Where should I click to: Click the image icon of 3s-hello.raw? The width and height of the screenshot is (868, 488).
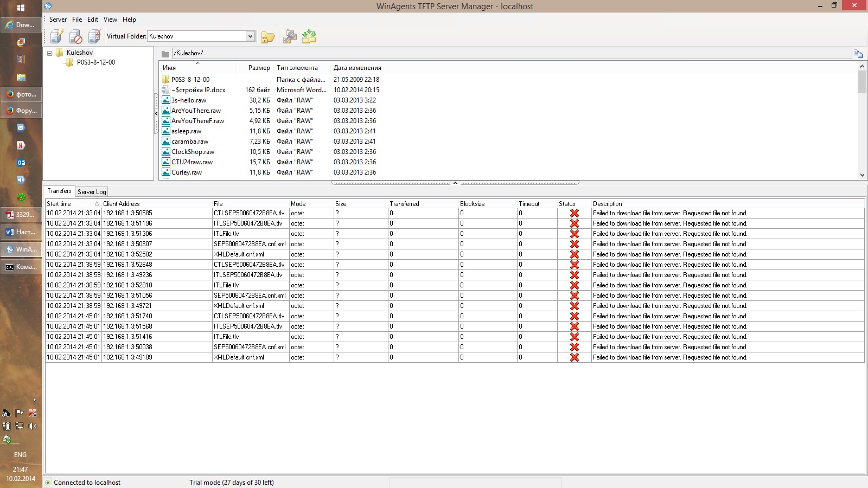pyautogui.click(x=166, y=100)
